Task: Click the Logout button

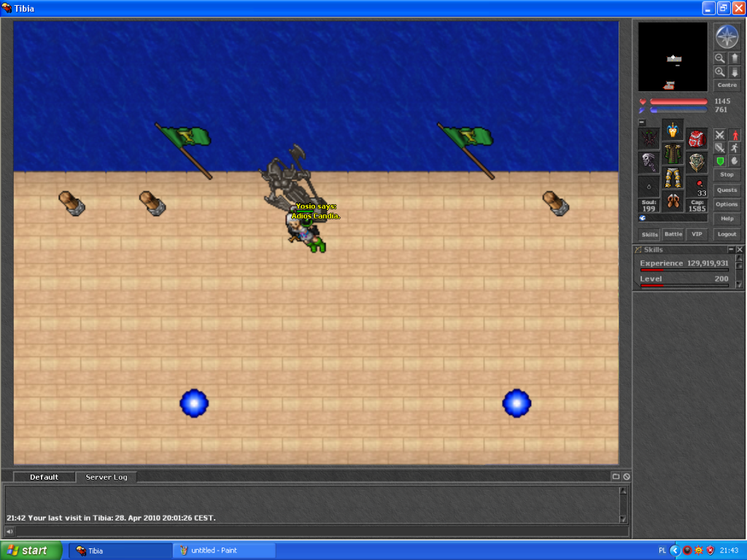Action: click(x=727, y=234)
